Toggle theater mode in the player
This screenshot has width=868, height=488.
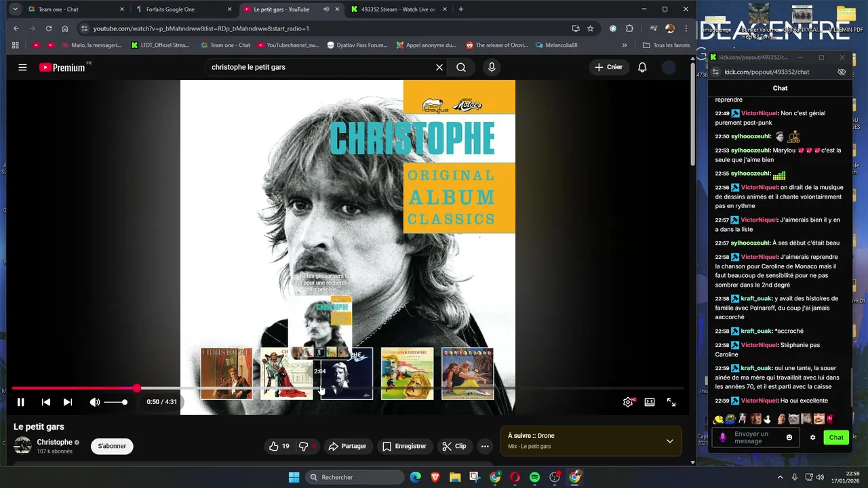[650, 402]
